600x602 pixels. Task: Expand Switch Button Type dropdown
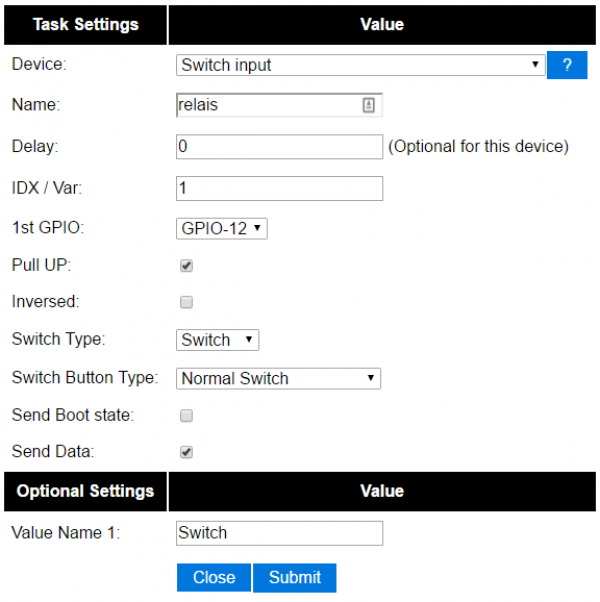[278, 378]
